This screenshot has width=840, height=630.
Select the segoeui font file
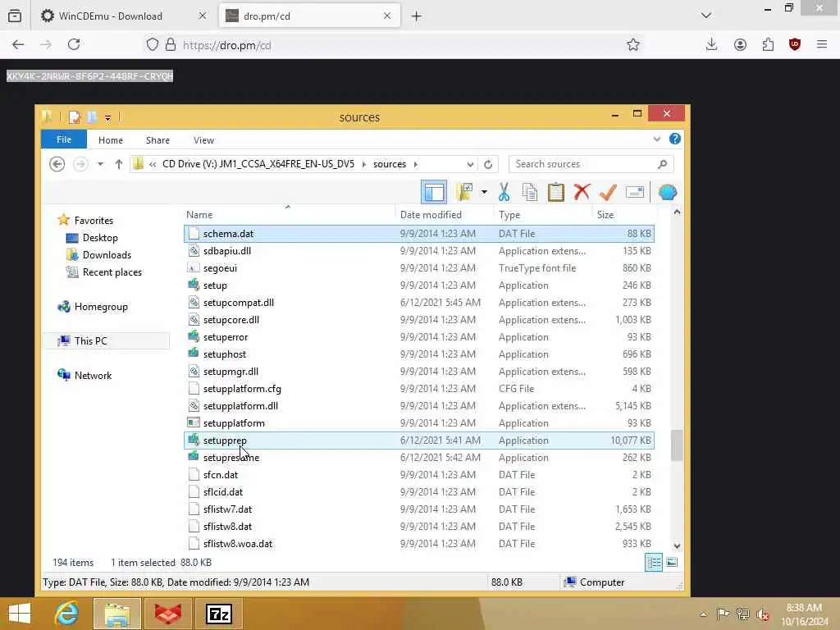(x=419, y=268)
